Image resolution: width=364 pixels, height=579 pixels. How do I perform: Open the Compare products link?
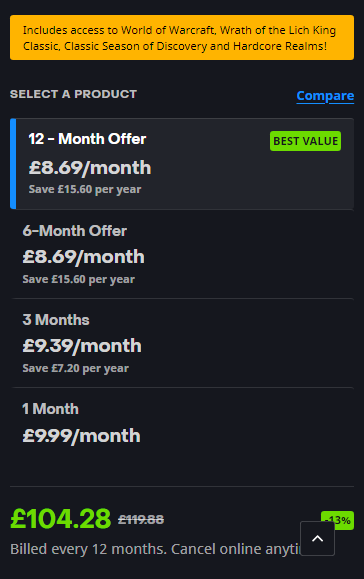(x=325, y=96)
